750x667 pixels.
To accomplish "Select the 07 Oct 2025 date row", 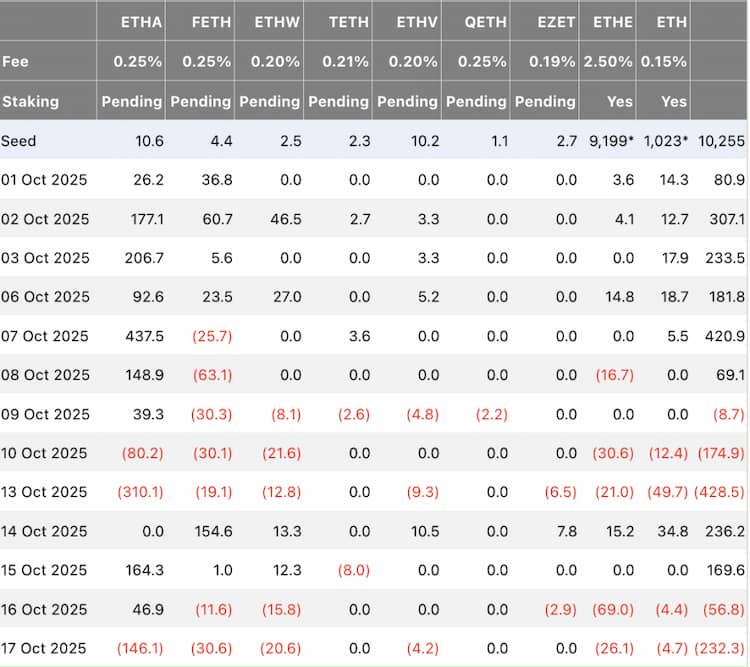I will (x=45, y=336).
